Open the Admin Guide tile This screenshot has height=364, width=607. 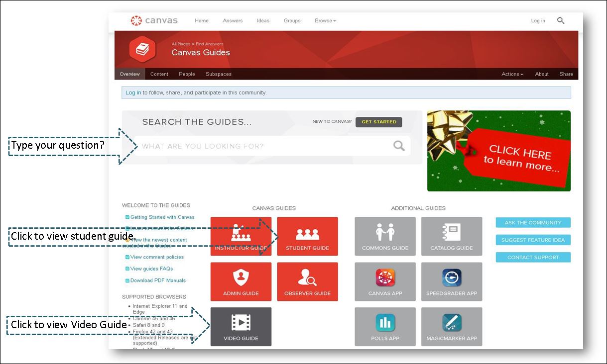(241, 281)
